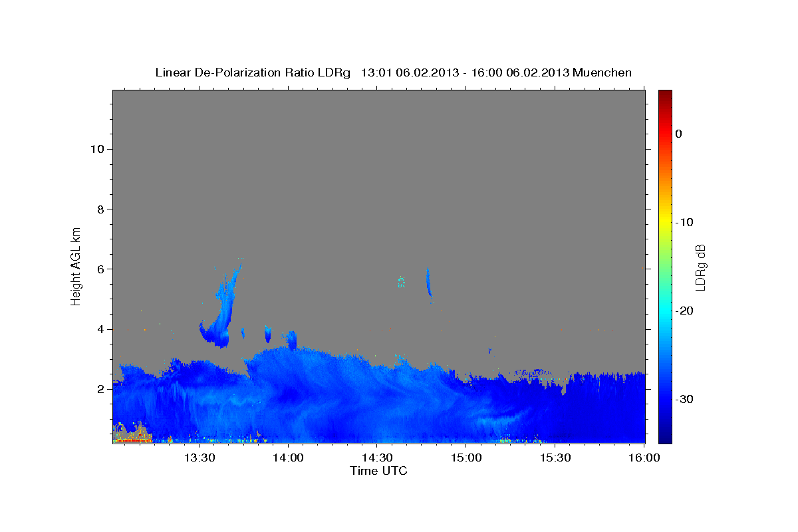This screenshot has width=798, height=532.
Task: Click the 13:30 time tick label
Action: pyautogui.click(x=198, y=458)
